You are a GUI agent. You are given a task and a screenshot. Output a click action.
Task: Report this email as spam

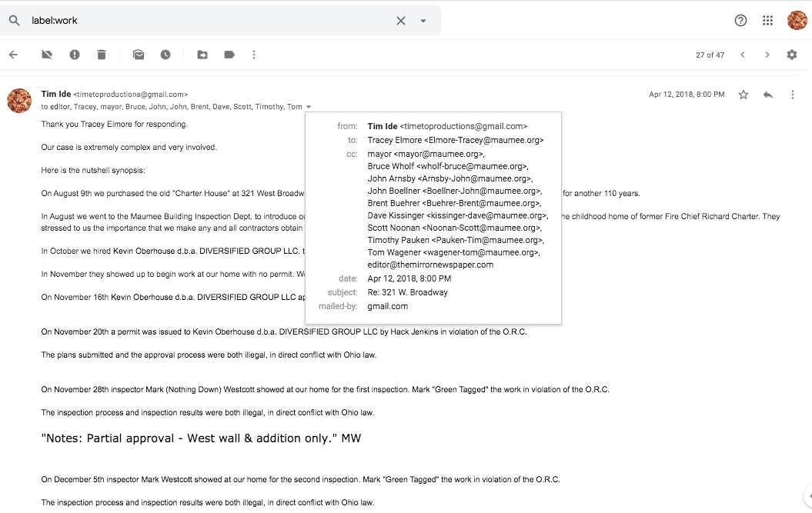[x=75, y=55]
